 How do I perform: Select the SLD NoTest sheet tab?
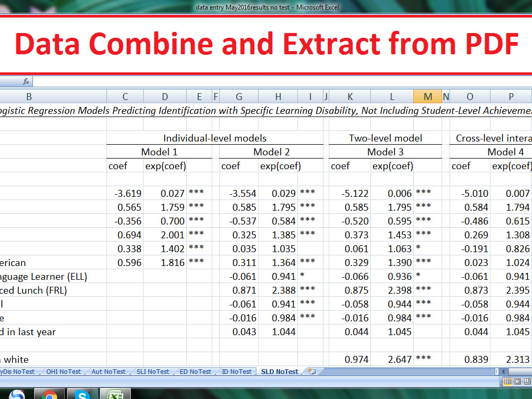[280, 371]
